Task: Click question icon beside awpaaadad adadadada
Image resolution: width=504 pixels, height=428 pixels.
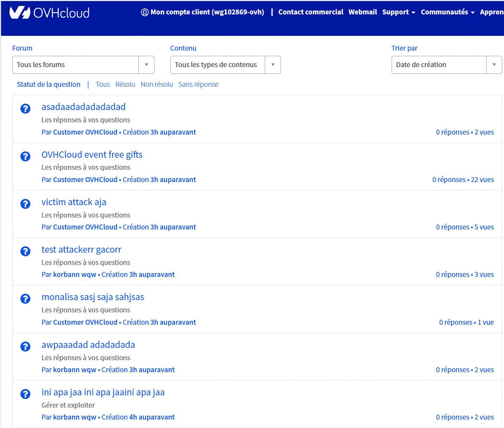Action: pos(25,346)
